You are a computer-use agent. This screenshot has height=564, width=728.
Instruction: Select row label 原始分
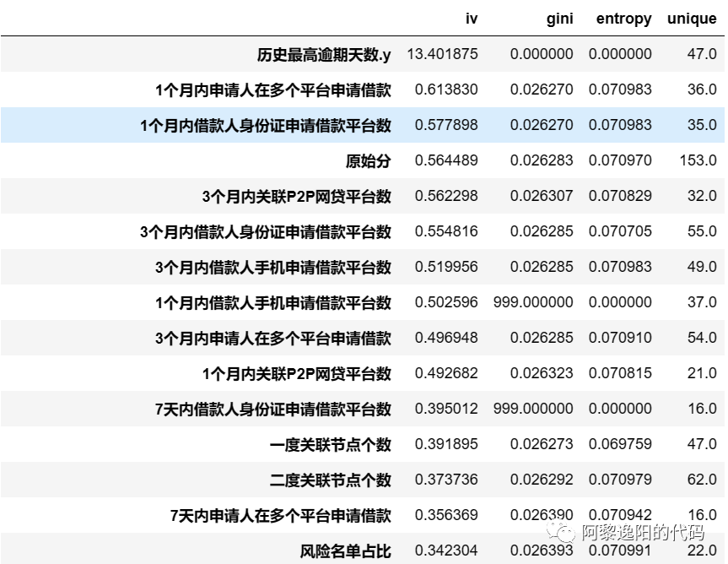[368, 161]
